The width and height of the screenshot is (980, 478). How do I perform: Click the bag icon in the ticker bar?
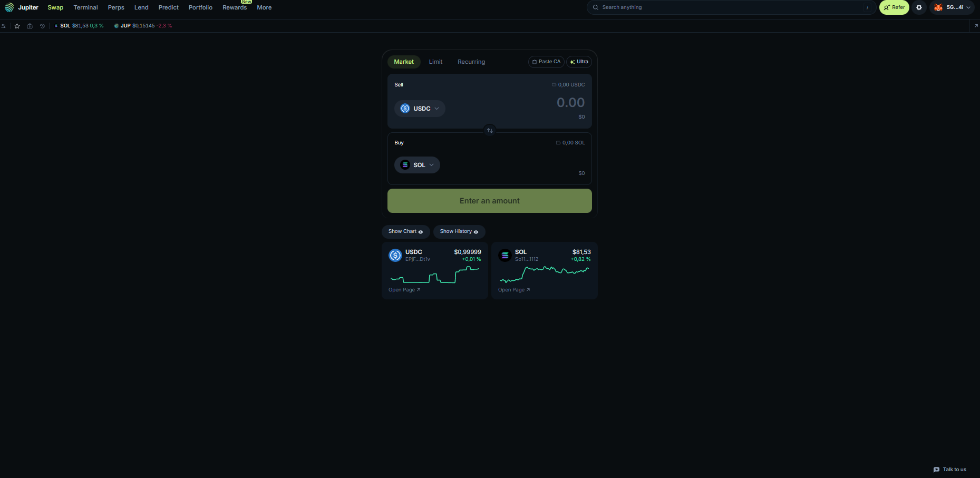click(30, 26)
